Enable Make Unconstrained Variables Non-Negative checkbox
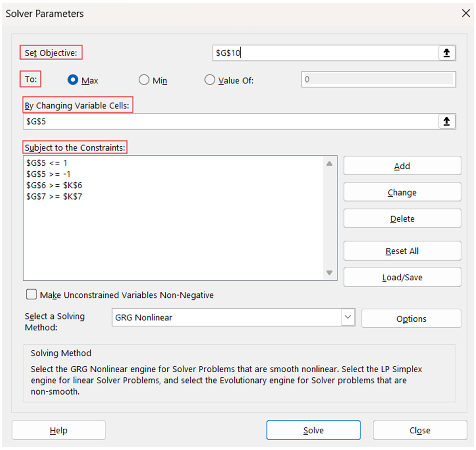The height and width of the screenshot is (450, 476). (x=31, y=294)
